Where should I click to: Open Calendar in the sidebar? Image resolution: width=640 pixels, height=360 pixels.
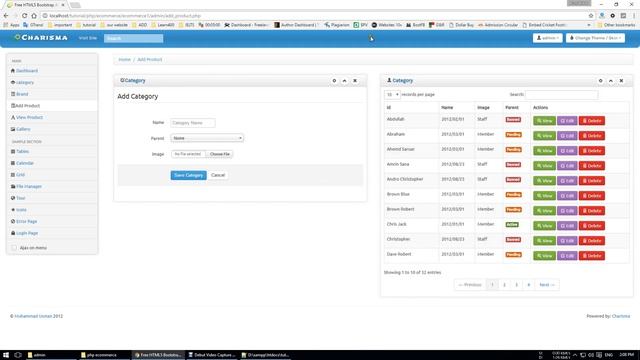[24, 163]
